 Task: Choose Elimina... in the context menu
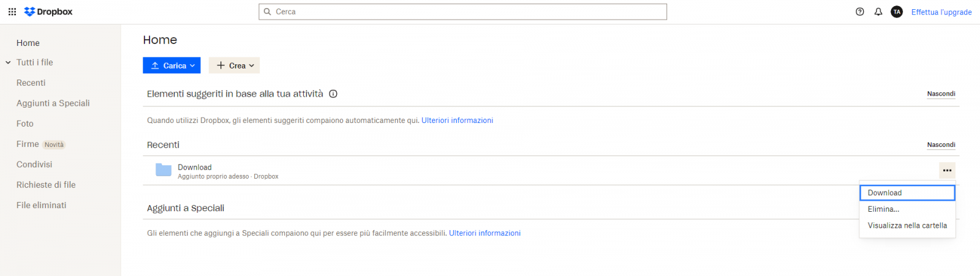[x=883, y=209]
